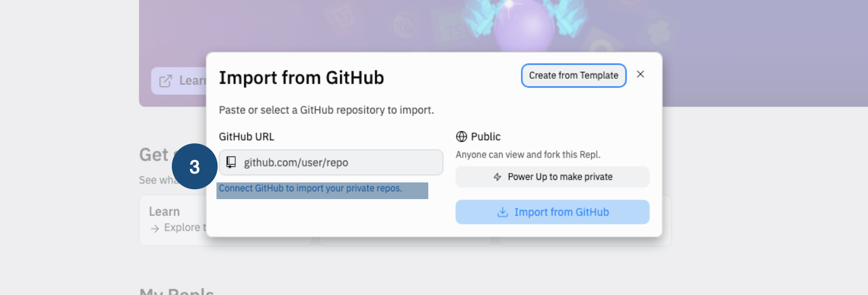The height and width of the screenshot is (295, 868).
Task: Click the repository book icon in URL field
Action: (x=231, y=163)
